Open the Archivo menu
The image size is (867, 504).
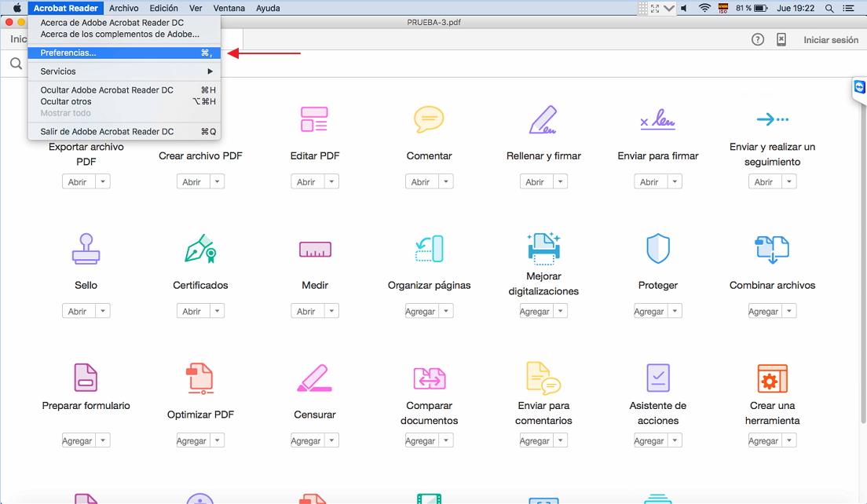(x=124, y=9)
